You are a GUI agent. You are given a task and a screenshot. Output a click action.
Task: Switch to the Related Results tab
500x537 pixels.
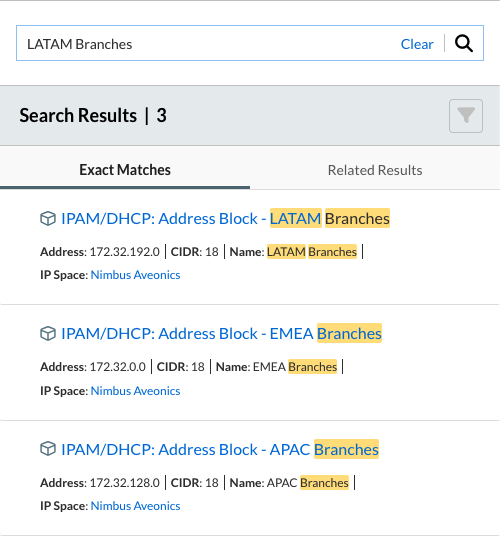pos(375,170)
